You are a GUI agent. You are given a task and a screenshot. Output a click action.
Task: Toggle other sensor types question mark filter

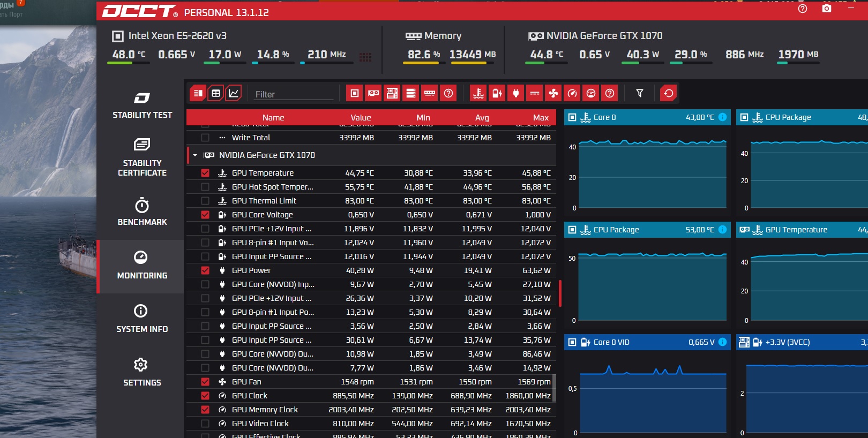coord(610,93)
